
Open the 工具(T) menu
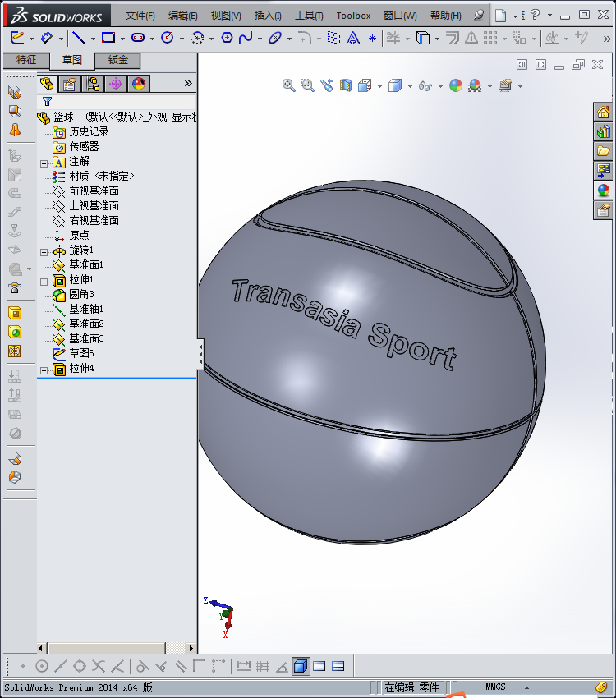pos(309,16)
